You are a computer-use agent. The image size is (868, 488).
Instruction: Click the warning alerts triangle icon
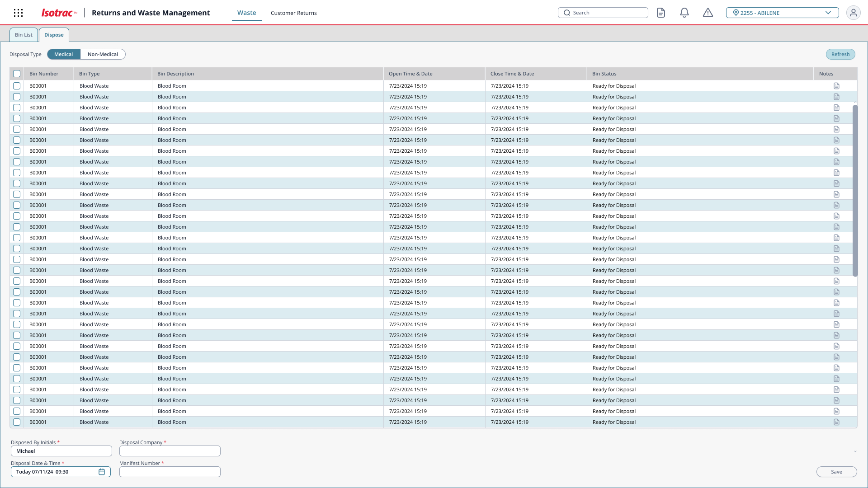click(x=708, y=13)
